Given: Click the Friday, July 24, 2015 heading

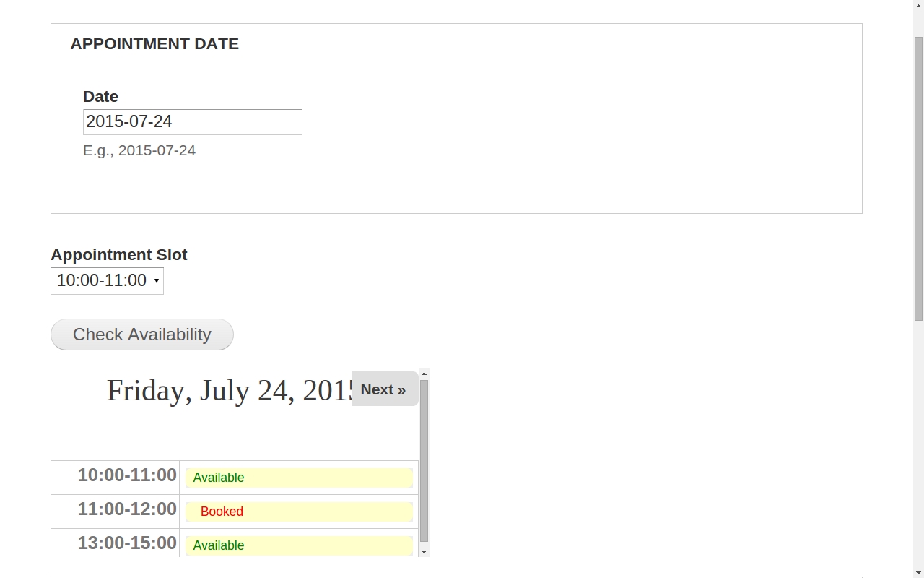Looking at the screenshot, I should pyautogui.click(x=230, y=391).
